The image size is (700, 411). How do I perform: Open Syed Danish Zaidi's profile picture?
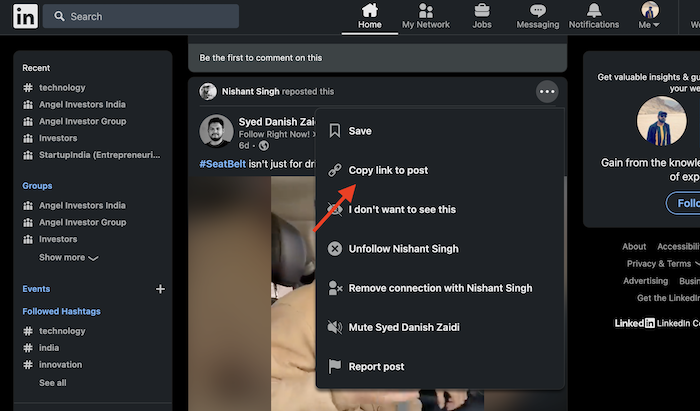tap(216, 131)
